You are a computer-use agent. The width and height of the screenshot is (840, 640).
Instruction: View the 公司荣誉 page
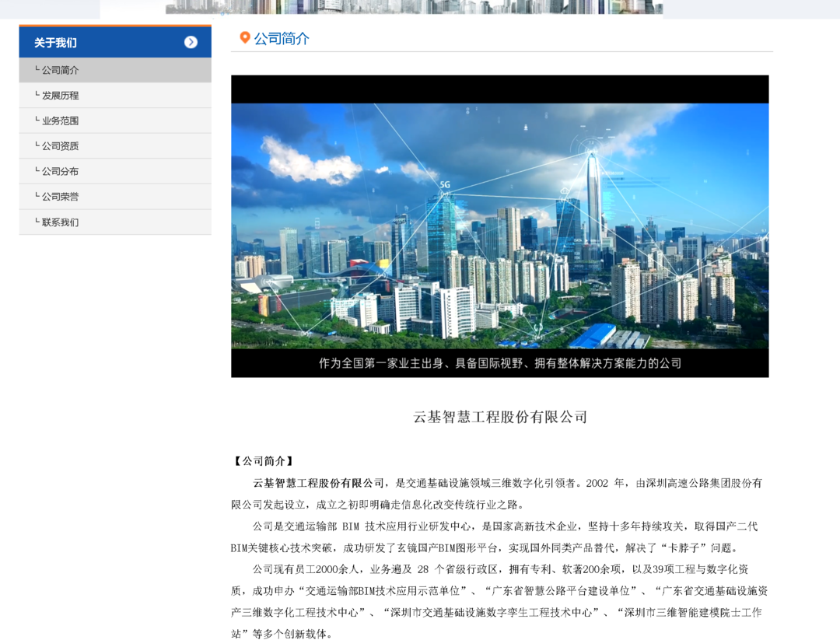60,197
